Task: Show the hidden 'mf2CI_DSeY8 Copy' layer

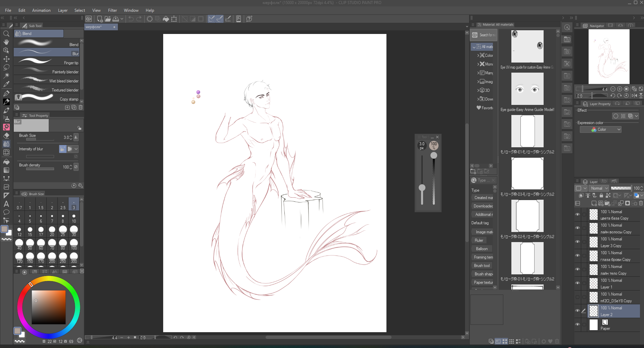Action: tap(578, 297)
